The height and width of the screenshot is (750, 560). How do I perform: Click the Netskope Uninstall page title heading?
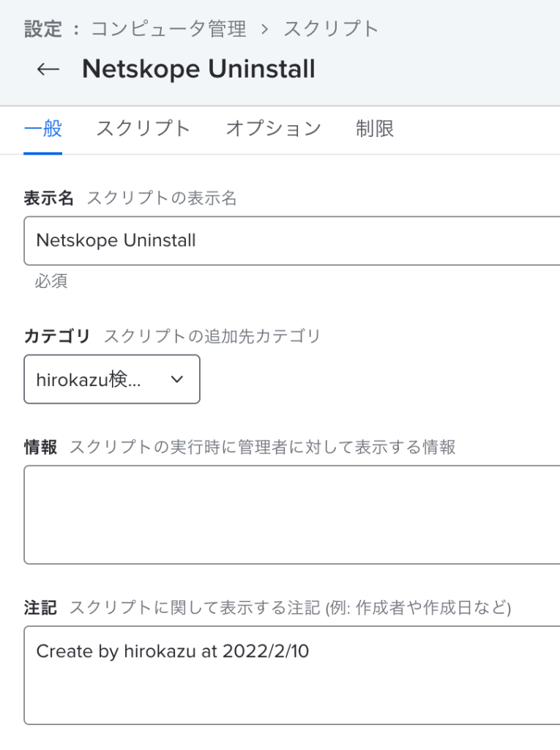click(198, 69)
